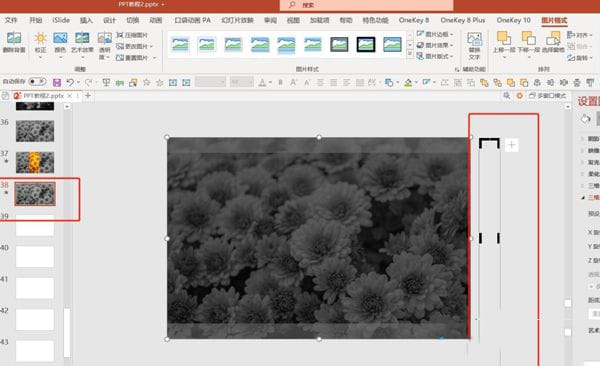Open the picture styles dialog launcher
The width and height of the screenshot is (600, 366).
pos(457,69)
